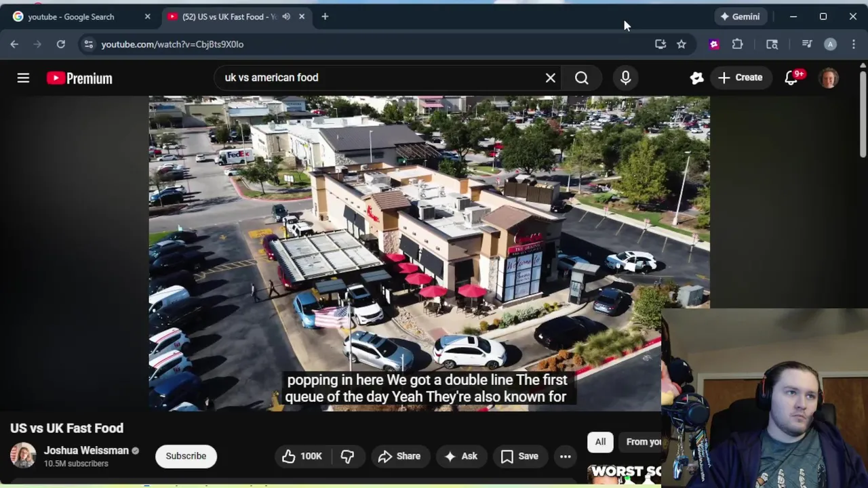Bookmark this page with star

(x=682, y=44)
